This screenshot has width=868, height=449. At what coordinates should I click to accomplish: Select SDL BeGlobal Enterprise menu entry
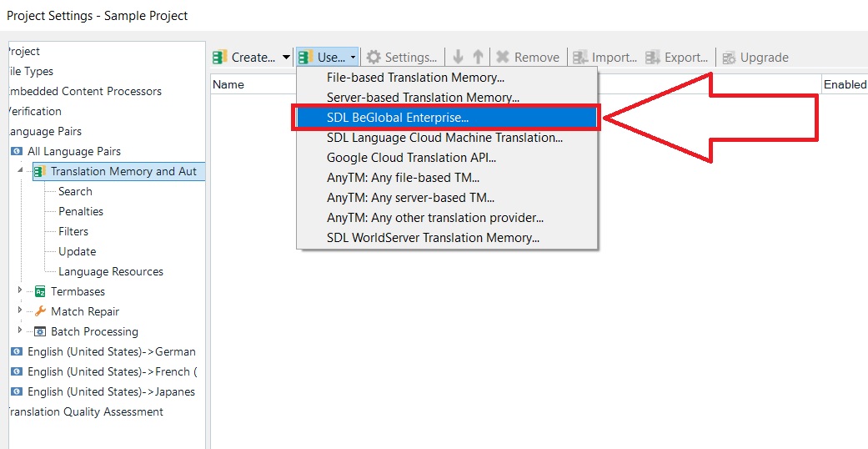tap(397, 118)
